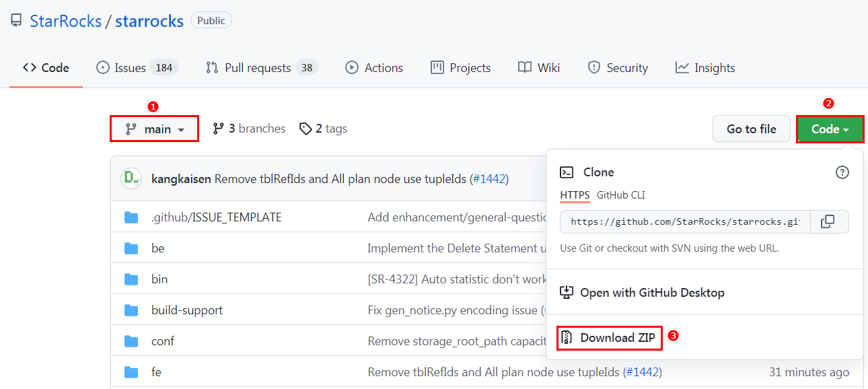This screenshot has height=389, width=868.
Task: Open the starrocks repository name link
Action: pos(149,21)
